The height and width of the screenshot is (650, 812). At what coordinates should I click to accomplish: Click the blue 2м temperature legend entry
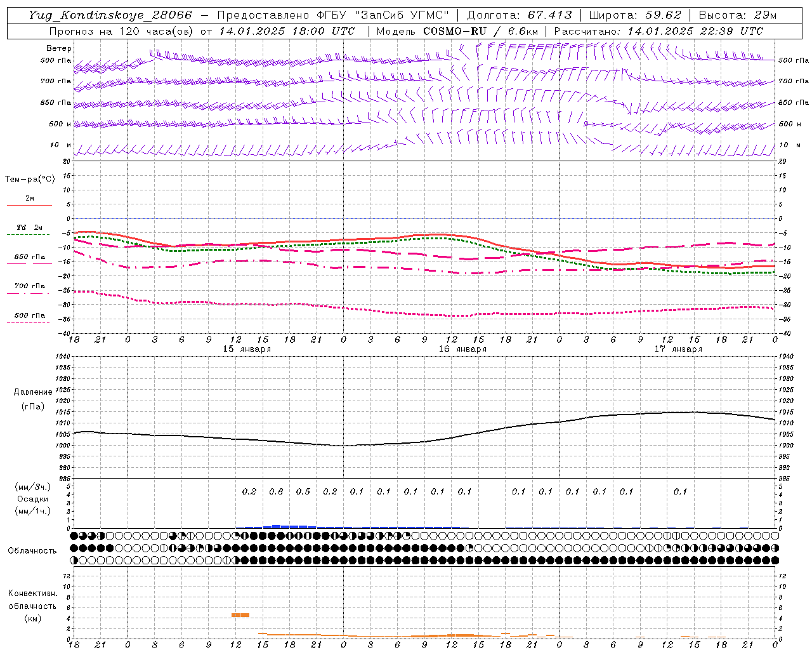click(x=30, y=201)
